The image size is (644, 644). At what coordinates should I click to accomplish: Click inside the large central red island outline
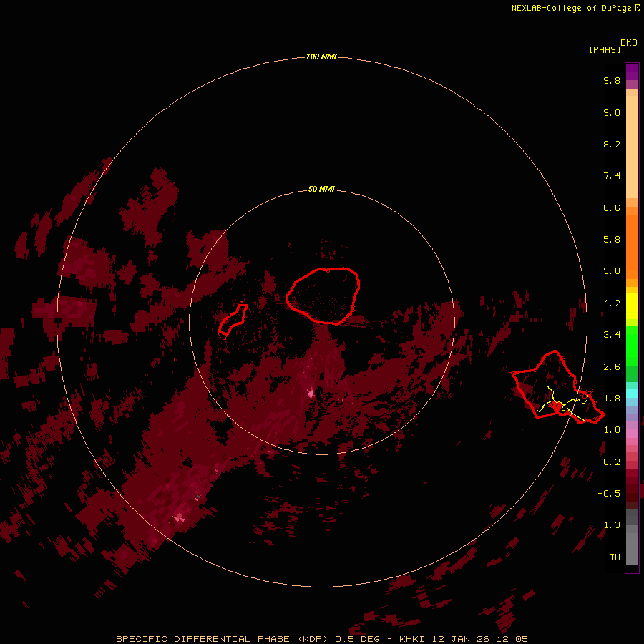323,296
